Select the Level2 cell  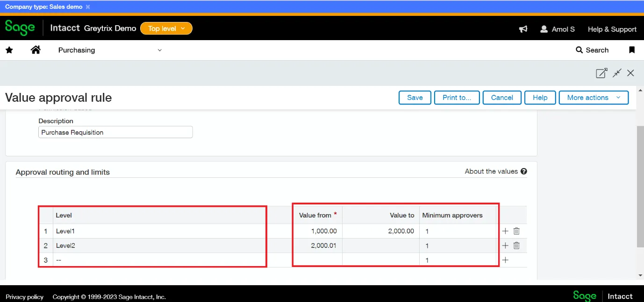[160, 246]
